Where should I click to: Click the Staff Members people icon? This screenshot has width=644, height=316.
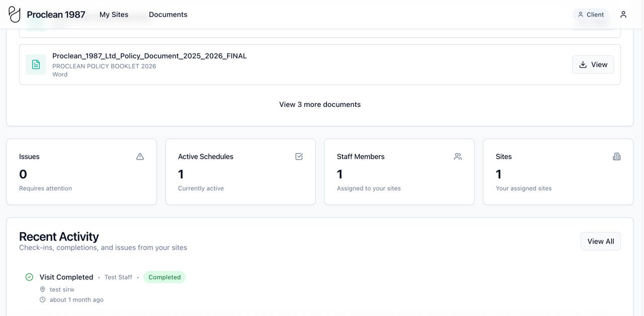458,157
